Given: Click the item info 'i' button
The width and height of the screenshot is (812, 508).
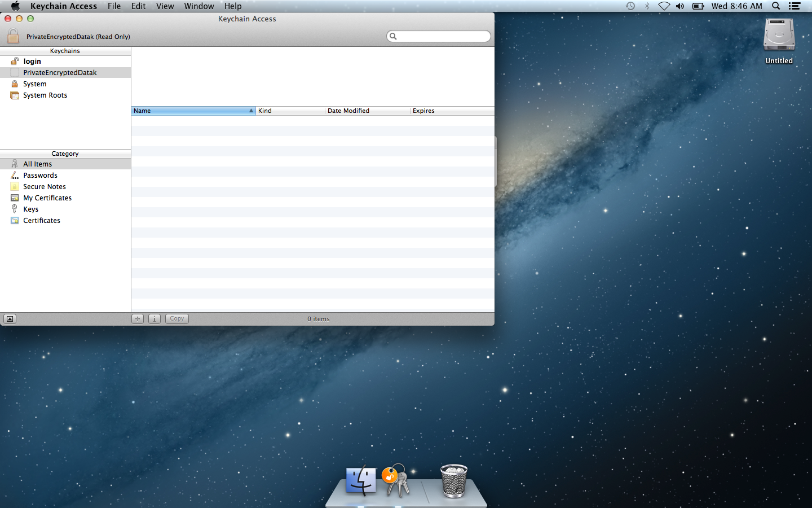Looking at the screenshot, I should coord(155,319).
